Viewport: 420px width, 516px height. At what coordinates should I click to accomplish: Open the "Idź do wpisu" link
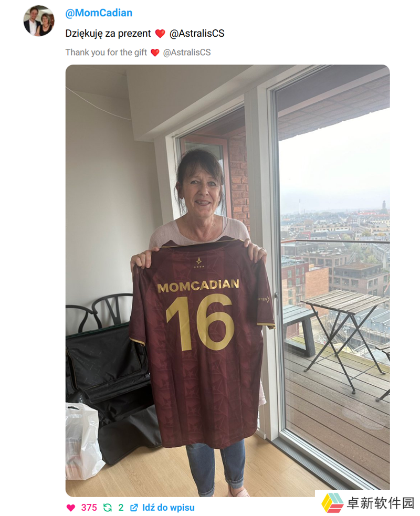coord(168,508)
